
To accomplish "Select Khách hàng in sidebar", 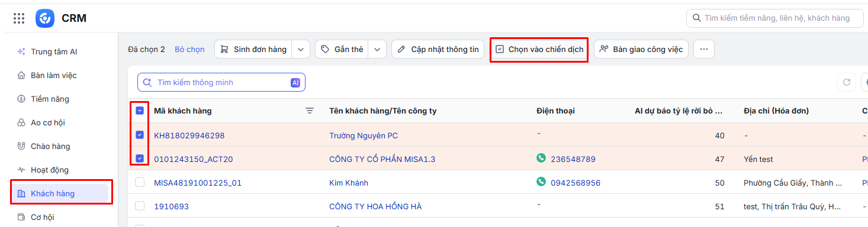I will [60, 193].
